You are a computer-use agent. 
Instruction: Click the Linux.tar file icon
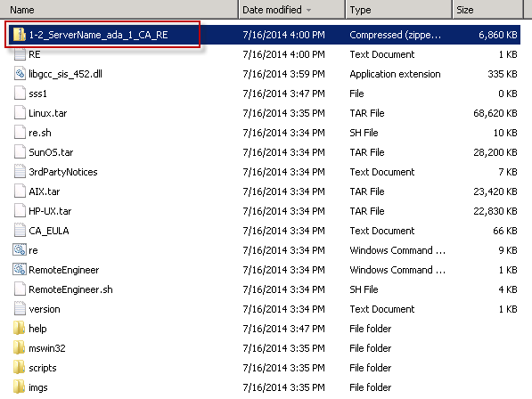tap(20, 112)
